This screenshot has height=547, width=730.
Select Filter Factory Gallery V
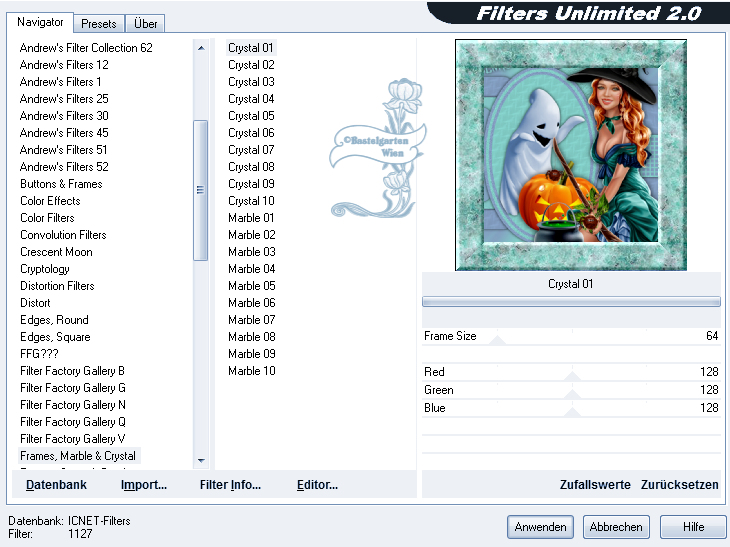(72, 439)
